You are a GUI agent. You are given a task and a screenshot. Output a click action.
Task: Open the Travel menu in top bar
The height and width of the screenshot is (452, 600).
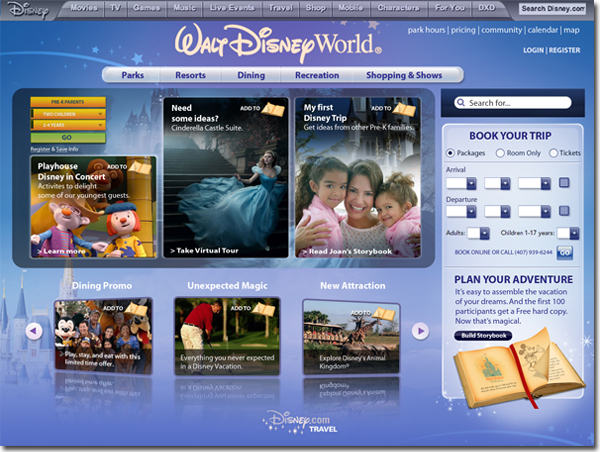click(x=280, y=8)
